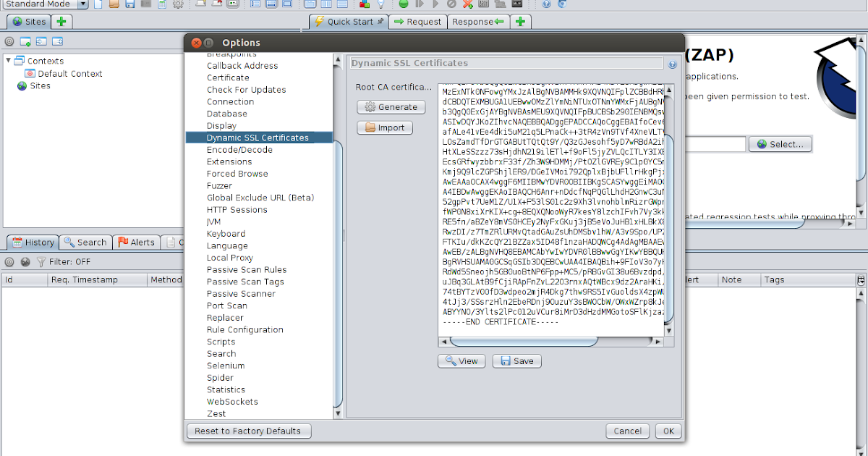Image resolution: width=868 pixels, height=456 pixels.
Task: Click the green plus after Response tab
Action: pyautogui.click(x=519, y=22)
